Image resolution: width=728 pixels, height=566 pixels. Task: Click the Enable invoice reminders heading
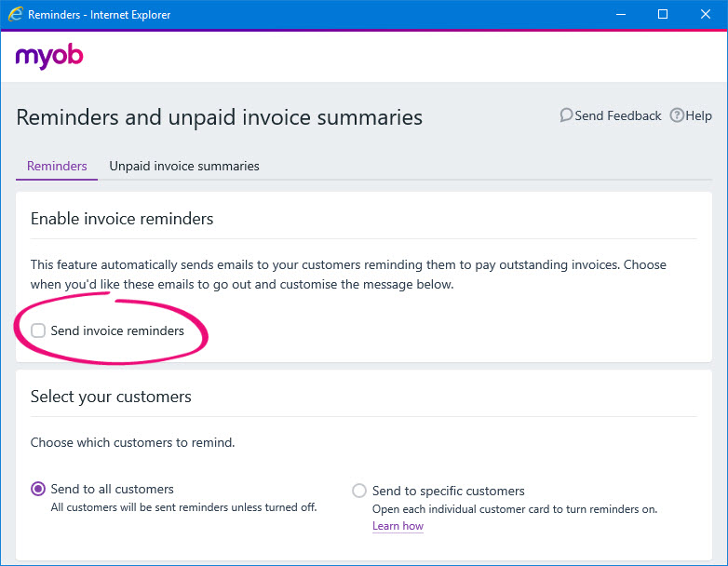pos(122,219)
